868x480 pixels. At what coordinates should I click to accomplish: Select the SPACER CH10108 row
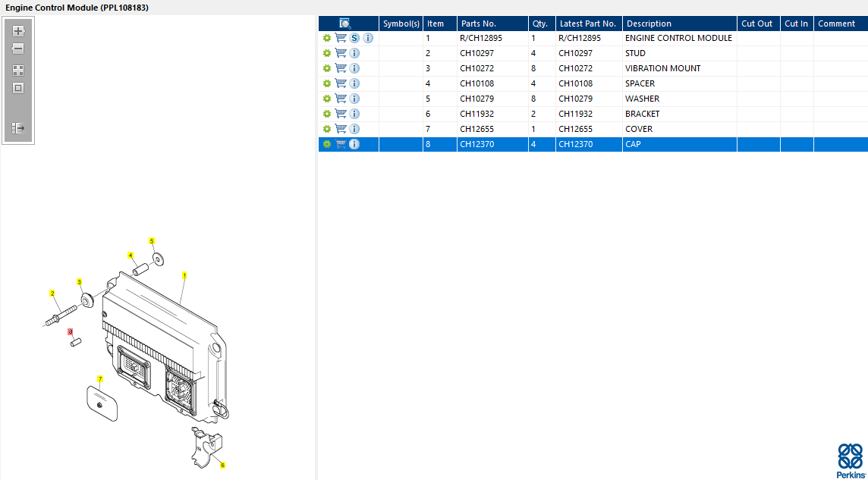point(593,83)
